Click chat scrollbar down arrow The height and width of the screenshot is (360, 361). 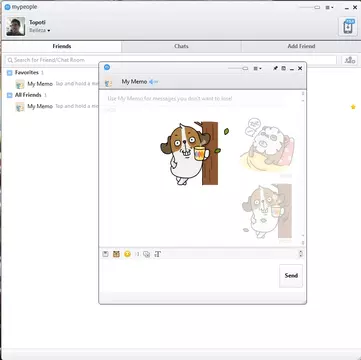[303, 243]
